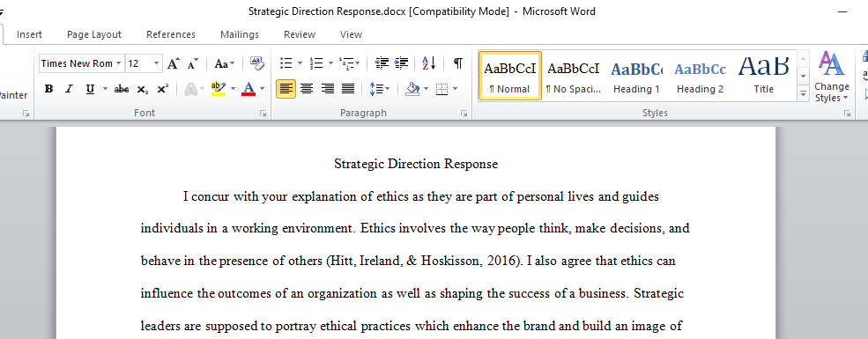Viewport: 868px width, 339px height.
Task: Click the Numbering list icon
Action: [316, 63]
